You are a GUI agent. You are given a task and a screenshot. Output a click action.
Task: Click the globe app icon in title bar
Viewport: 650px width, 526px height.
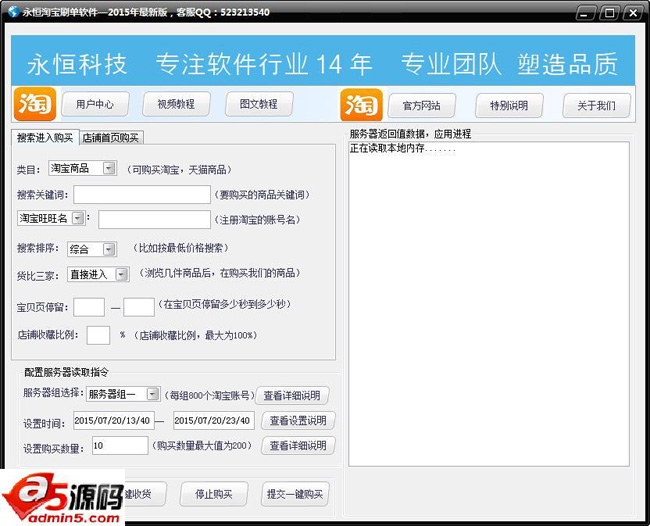(14, 12)
